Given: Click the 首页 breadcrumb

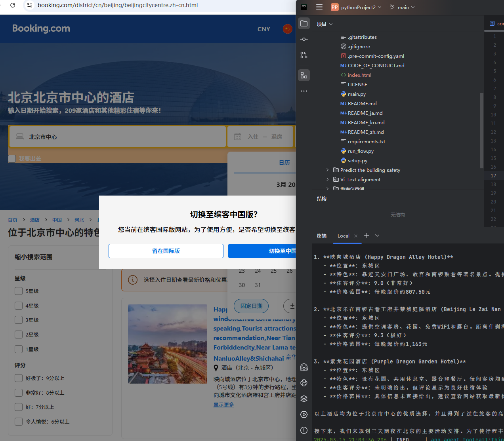Looking at the screenshot, I should click(x=13, y=220).
